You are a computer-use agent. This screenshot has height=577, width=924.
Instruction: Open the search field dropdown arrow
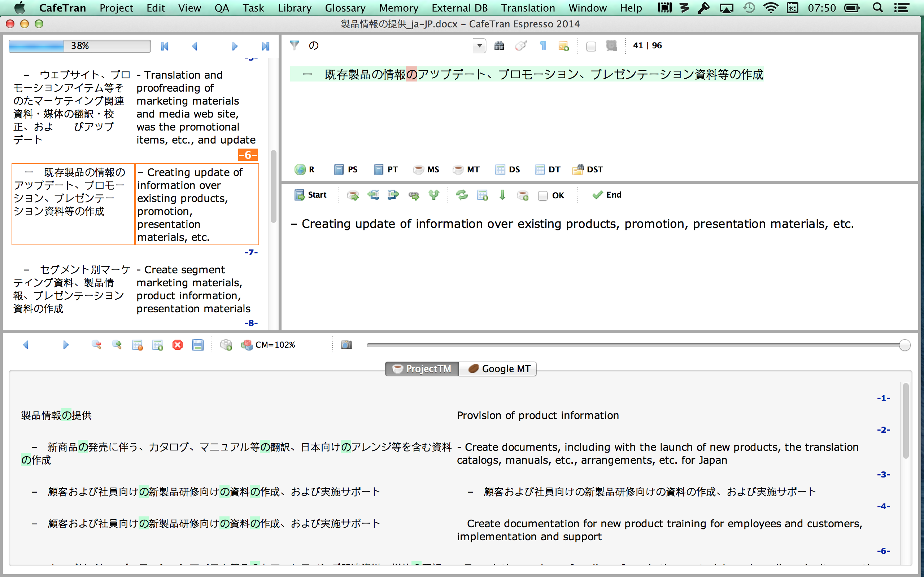(x=479, y=46)
